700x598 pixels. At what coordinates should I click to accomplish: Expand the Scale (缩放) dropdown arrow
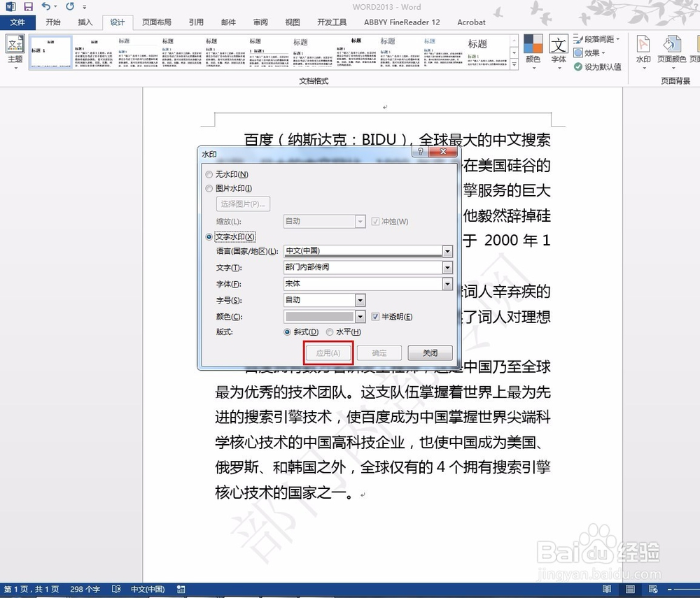coord(360,221)
